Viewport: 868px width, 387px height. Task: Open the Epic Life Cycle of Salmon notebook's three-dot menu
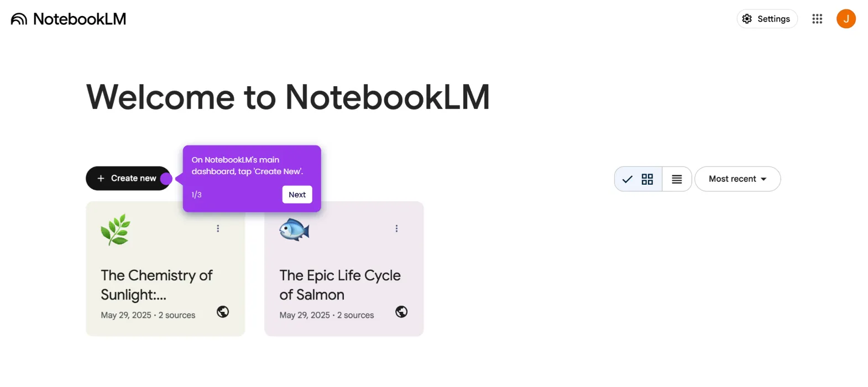pos(396,228)
